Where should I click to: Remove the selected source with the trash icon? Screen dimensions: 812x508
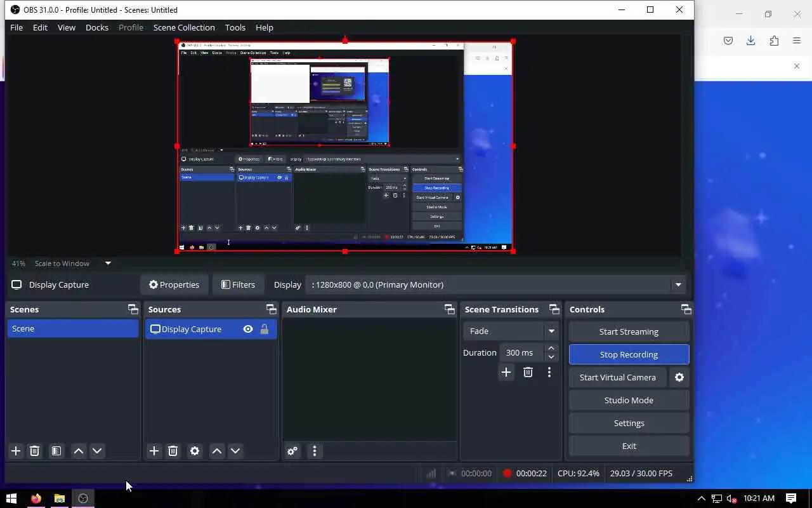pos(173,451)
